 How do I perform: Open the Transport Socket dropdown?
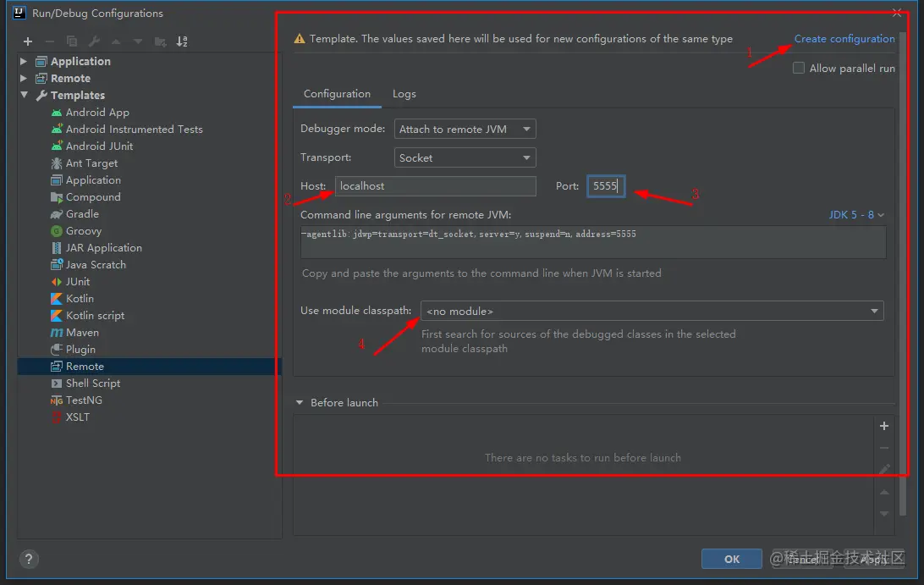465,157
